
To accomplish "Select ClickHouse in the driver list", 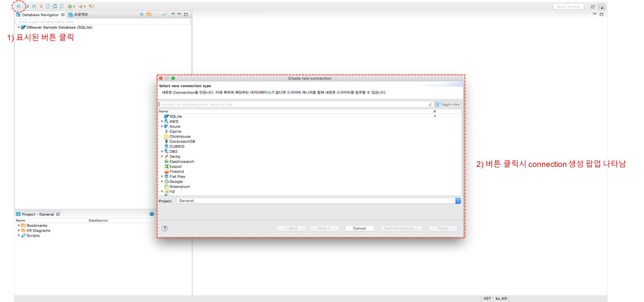I will coord(180,136).
